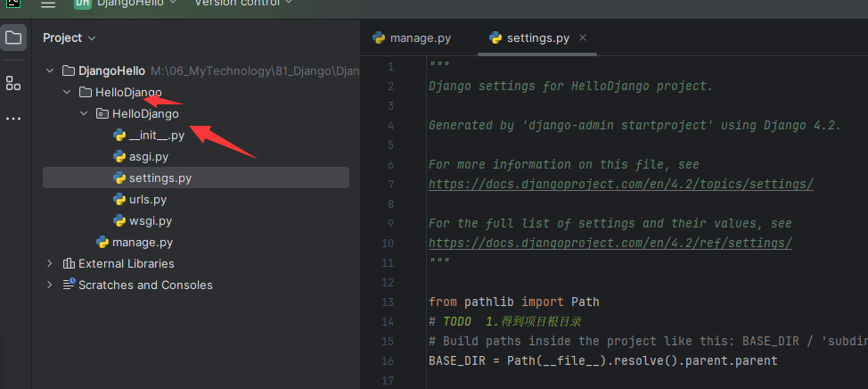Select External Libraries row
The width and height of the screenshot is (868, 389).
pyautogui.click(x=127, y=263)
